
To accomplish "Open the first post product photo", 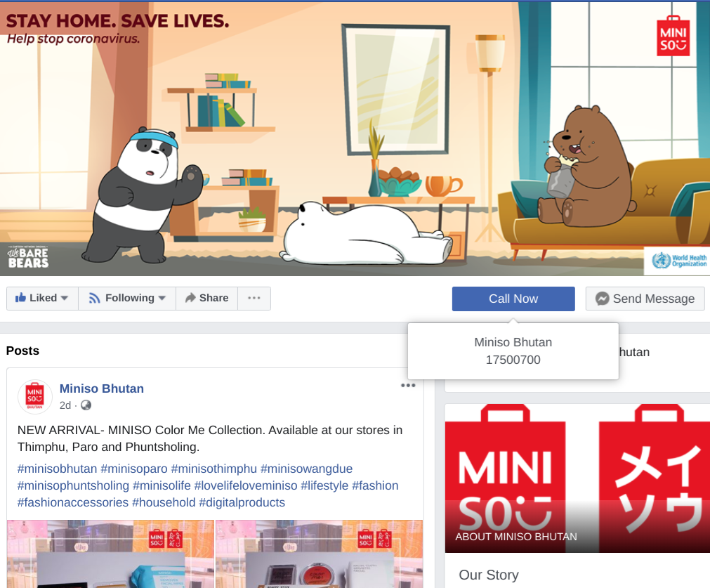I will click(x=110, y=554).
